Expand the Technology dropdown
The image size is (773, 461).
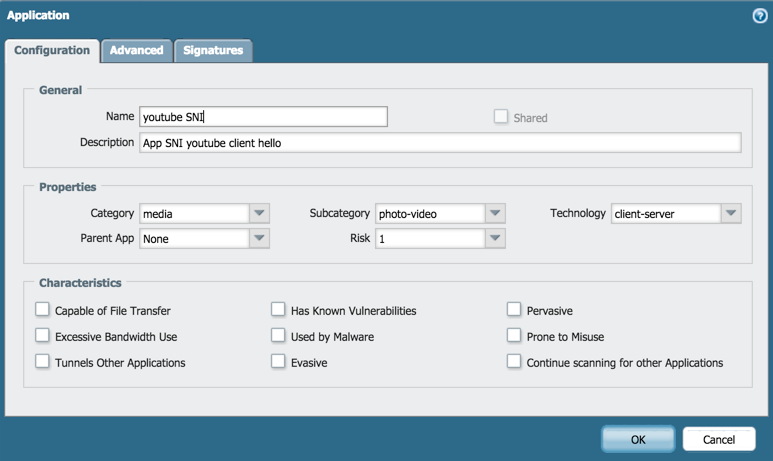(731, 213)
